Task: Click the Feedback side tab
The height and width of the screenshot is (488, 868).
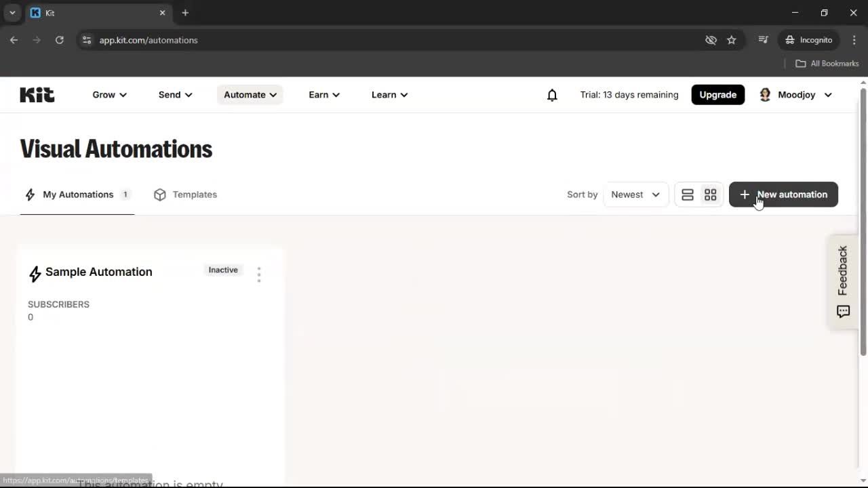Action: [x=842, y=270]
